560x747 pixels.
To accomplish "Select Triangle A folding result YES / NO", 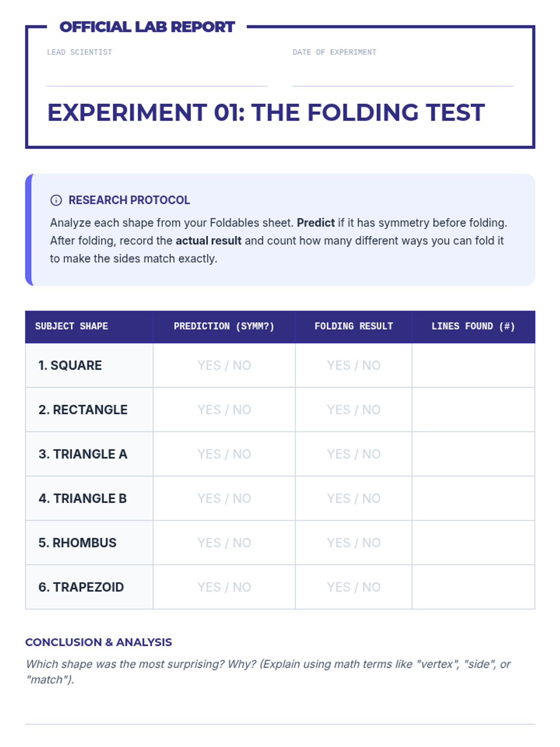I will coord(353,454).
